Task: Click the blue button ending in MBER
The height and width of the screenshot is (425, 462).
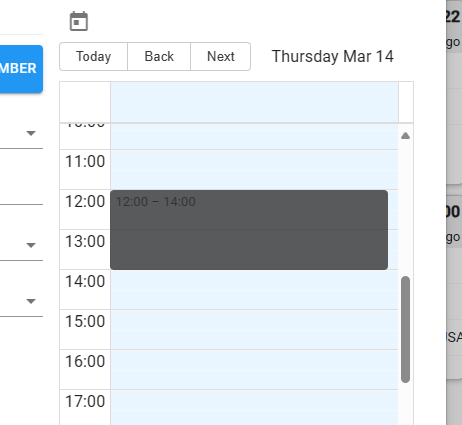Action: click(21, 69)
